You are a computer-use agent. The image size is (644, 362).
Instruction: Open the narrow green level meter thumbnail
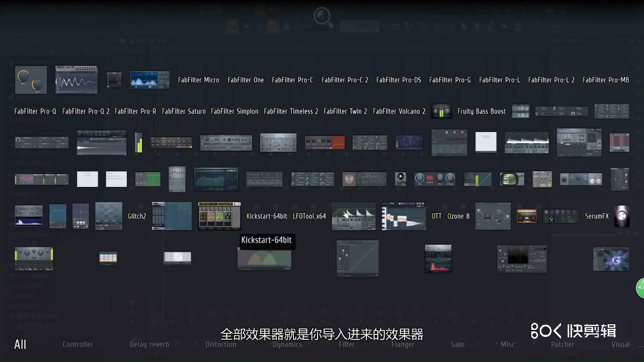tap(138, 143)
